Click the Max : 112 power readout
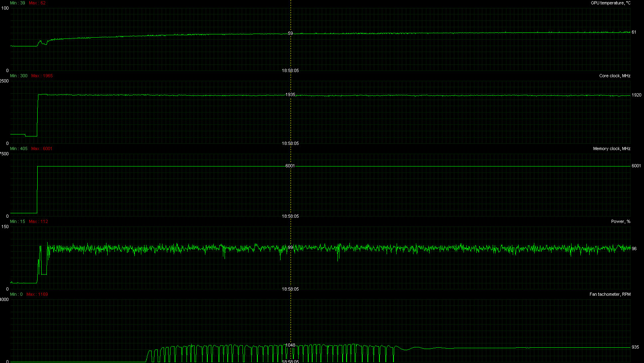Viewport: 644px width, 363px height. point(38,222)
